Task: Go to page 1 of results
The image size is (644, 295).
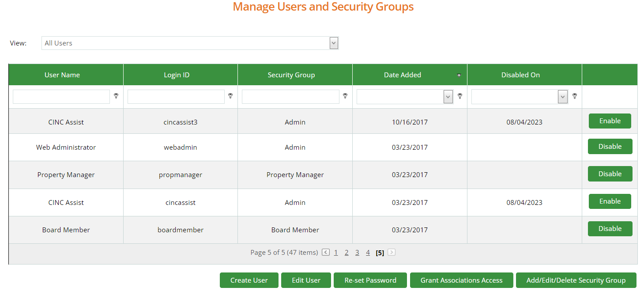Action: [336, 253]
